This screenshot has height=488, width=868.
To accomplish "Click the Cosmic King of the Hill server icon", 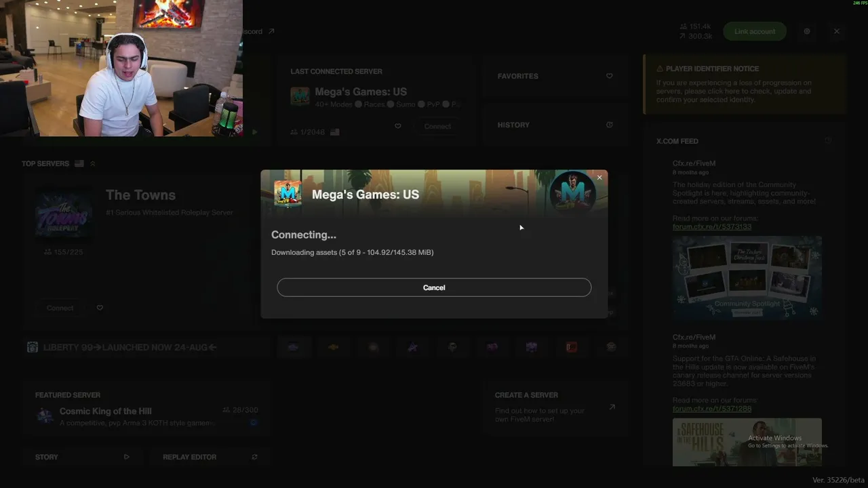I will click(45, 415).
